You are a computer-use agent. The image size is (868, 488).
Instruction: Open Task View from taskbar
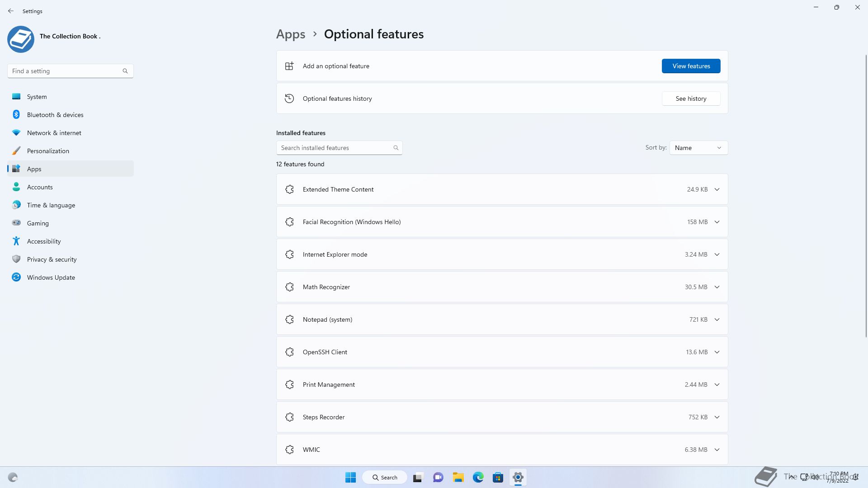(x=418, y=477)
